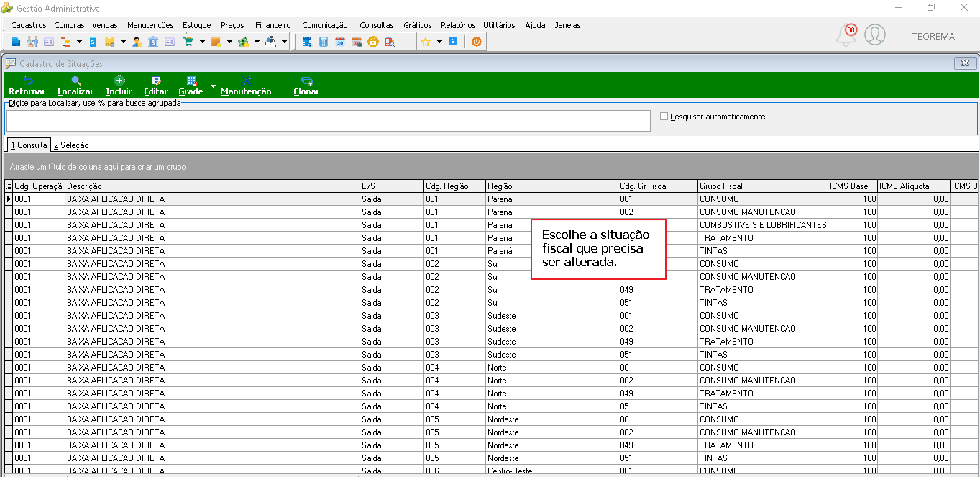Open the calculator icon

click(324, 42)
